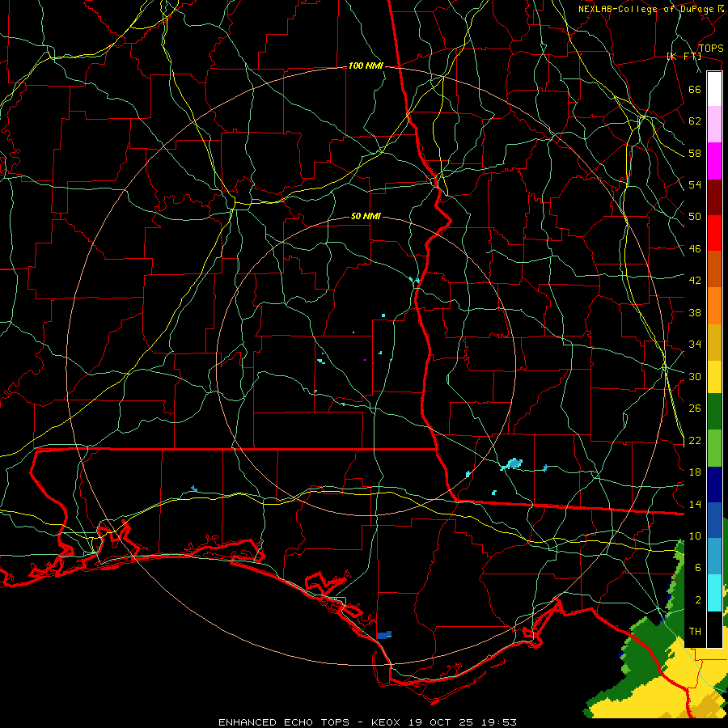
Task: Click the TH legend label
Action: (695, 631)
